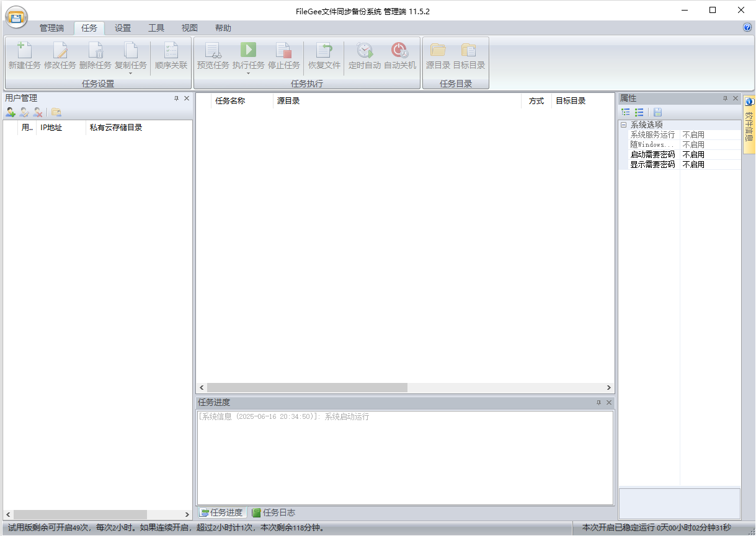Click the blue help icon at top right
This screenshot has height=536, width=756.
(747, 28)
